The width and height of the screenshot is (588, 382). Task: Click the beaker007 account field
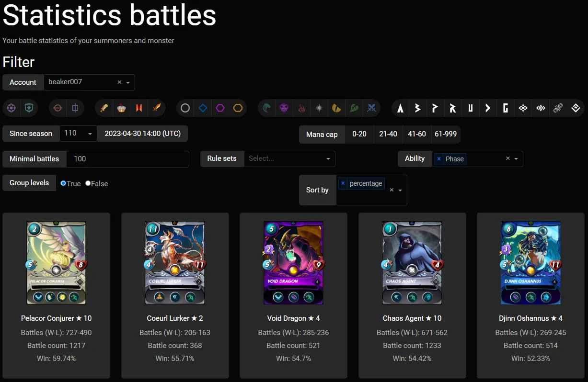tap(89, 82)
